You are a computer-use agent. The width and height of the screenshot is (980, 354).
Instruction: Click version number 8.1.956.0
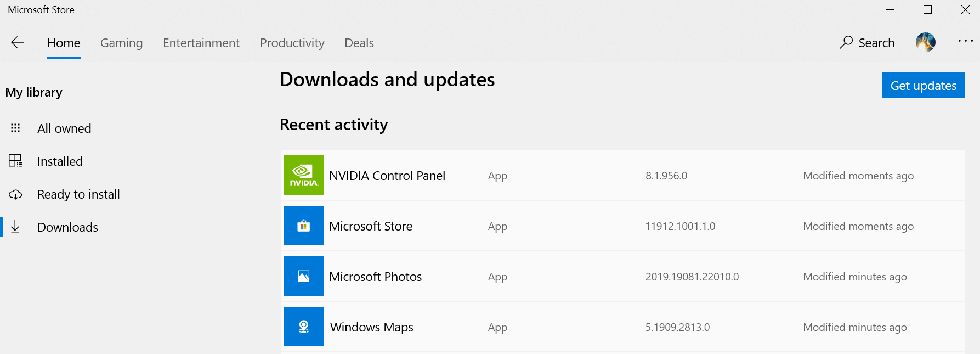click(666, 176)
